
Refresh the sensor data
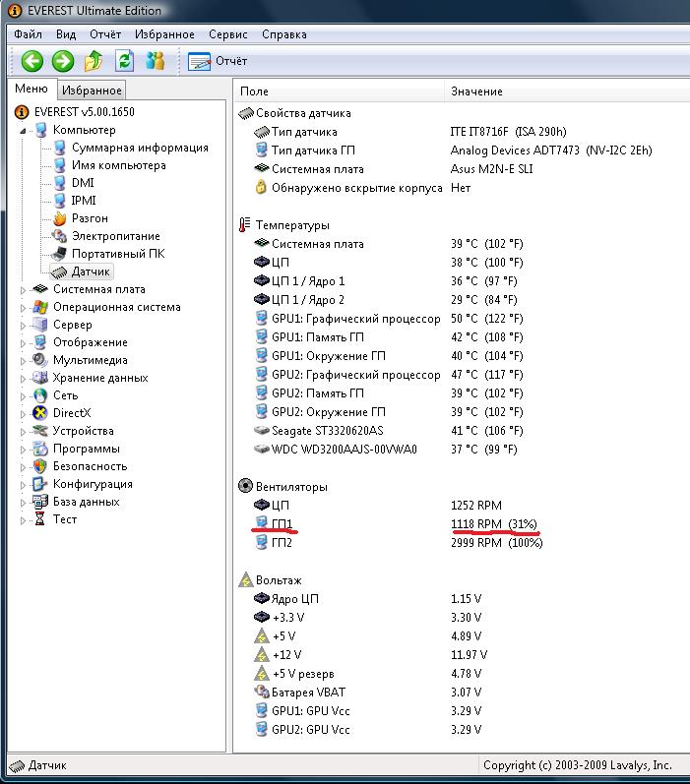point(124,61)
